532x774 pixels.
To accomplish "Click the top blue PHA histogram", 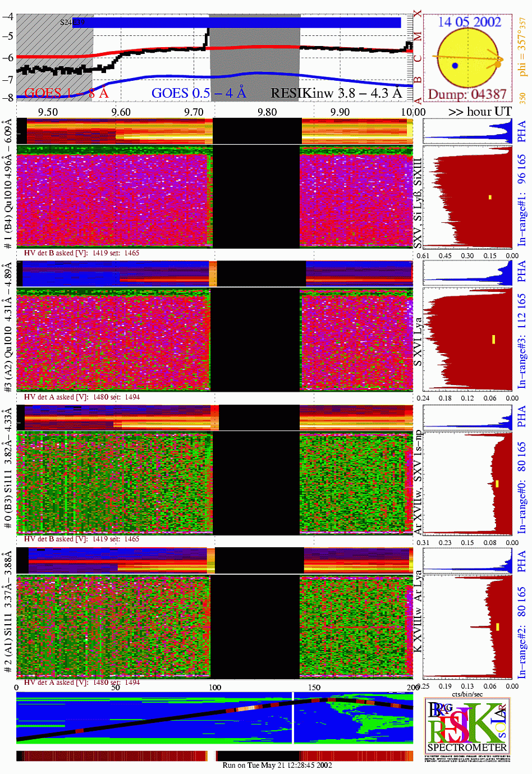I will (467, 131).
